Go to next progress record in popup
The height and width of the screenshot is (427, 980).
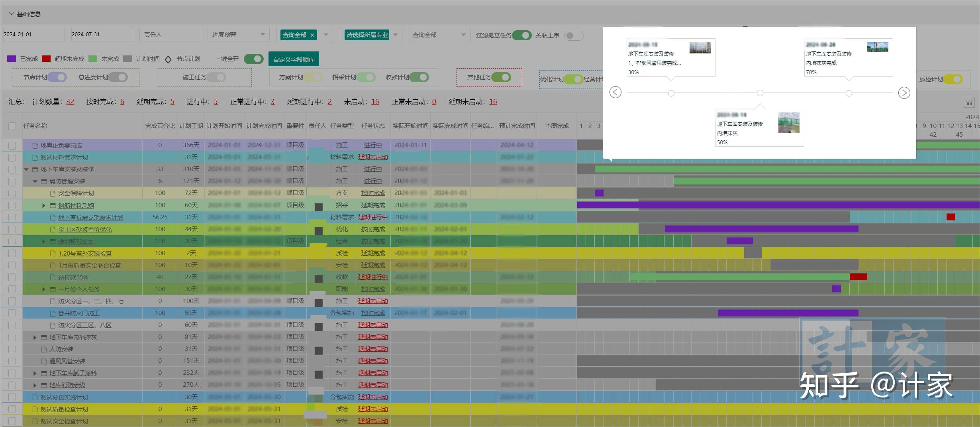(x=904, y=93)
